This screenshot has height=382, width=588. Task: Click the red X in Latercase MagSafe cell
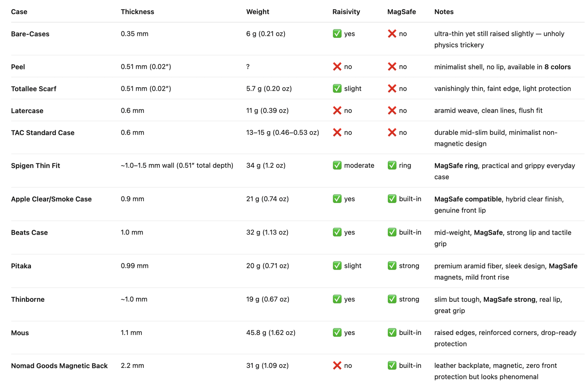pyautogui.click(x=392, y=110)
